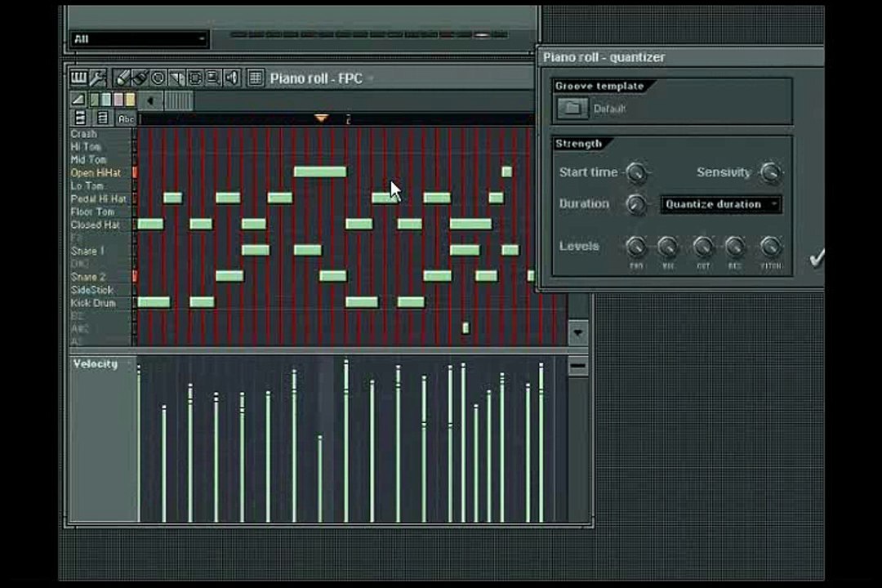Select the Closed Hat row label

95,225
